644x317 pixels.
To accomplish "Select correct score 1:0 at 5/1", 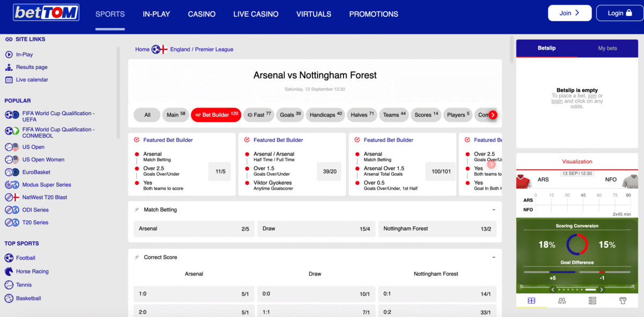I will coord(194,294).
